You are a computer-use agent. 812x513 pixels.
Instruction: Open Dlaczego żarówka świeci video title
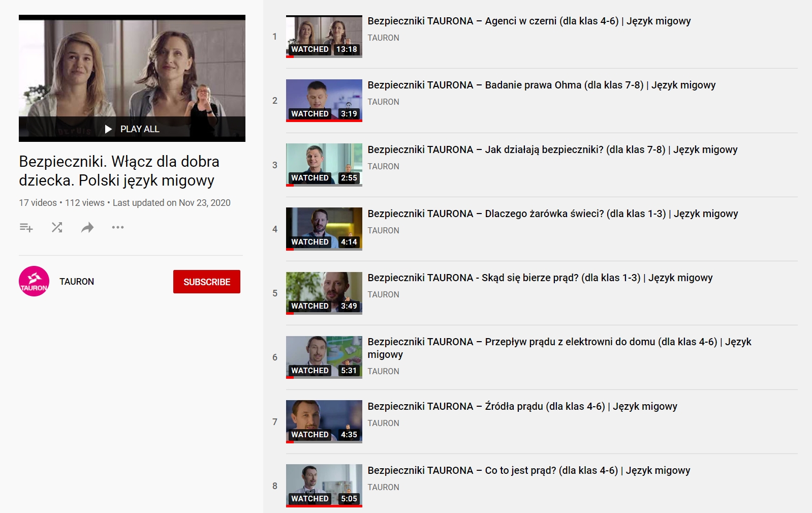(x=552, y=214)
